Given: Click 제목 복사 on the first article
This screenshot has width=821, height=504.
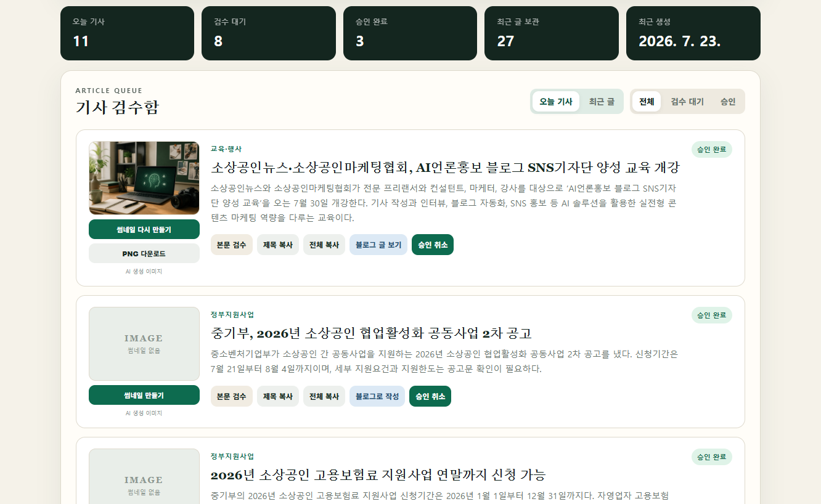Looking at the screenshot, I should pos(278,245).
